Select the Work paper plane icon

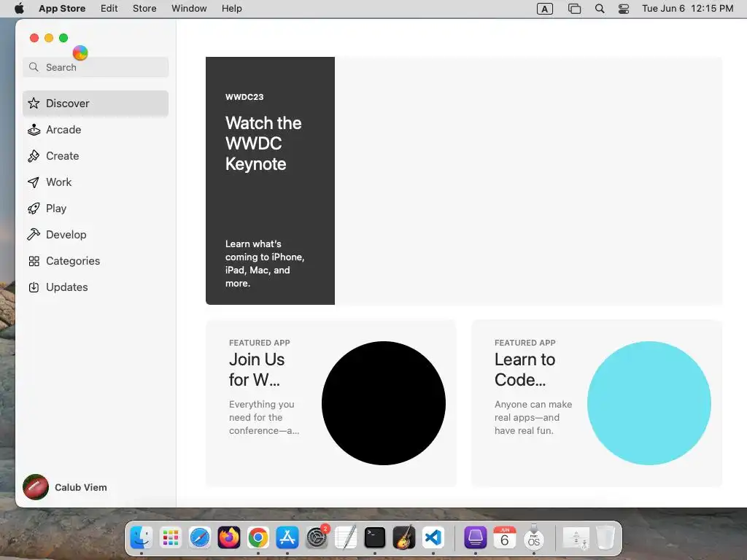pos(34,182)
